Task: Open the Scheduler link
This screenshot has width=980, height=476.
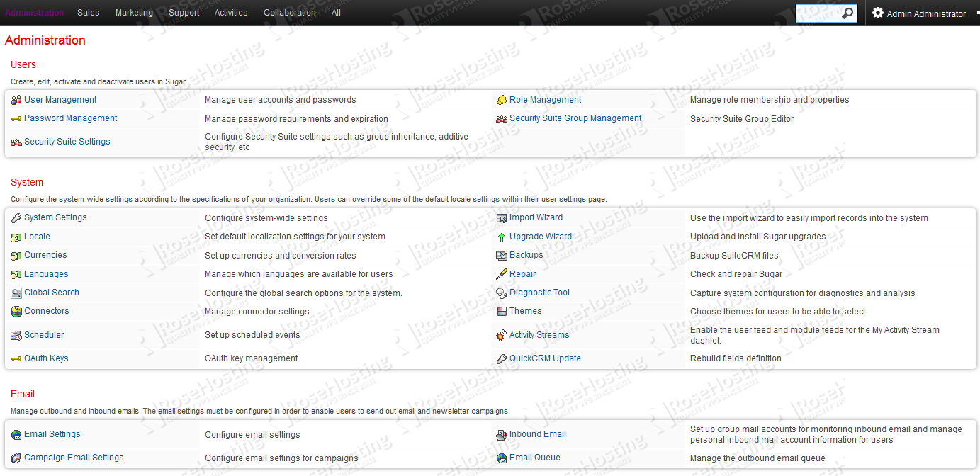Action: pos(44,335)
